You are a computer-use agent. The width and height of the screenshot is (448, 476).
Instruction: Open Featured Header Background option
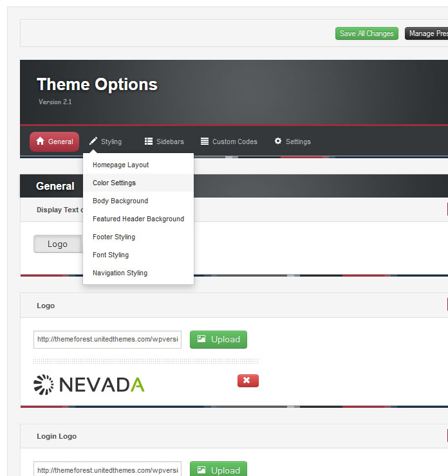[138, 219]
